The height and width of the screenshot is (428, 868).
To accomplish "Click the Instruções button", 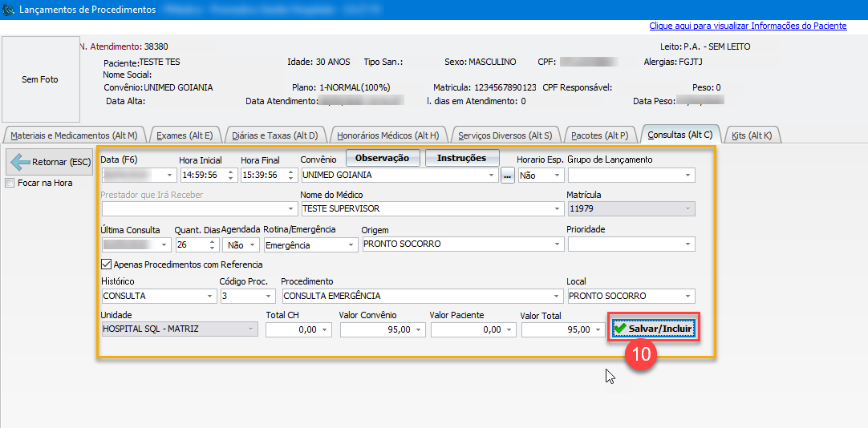I will click(x=461, y=158).
